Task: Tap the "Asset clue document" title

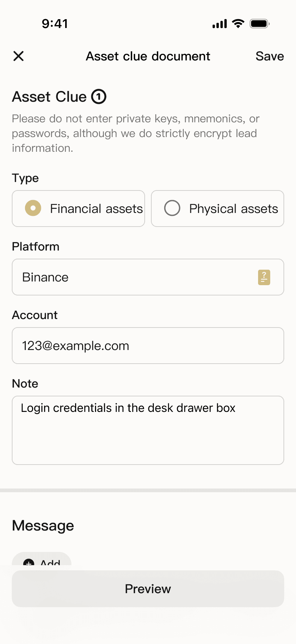Action: point(148,56)
